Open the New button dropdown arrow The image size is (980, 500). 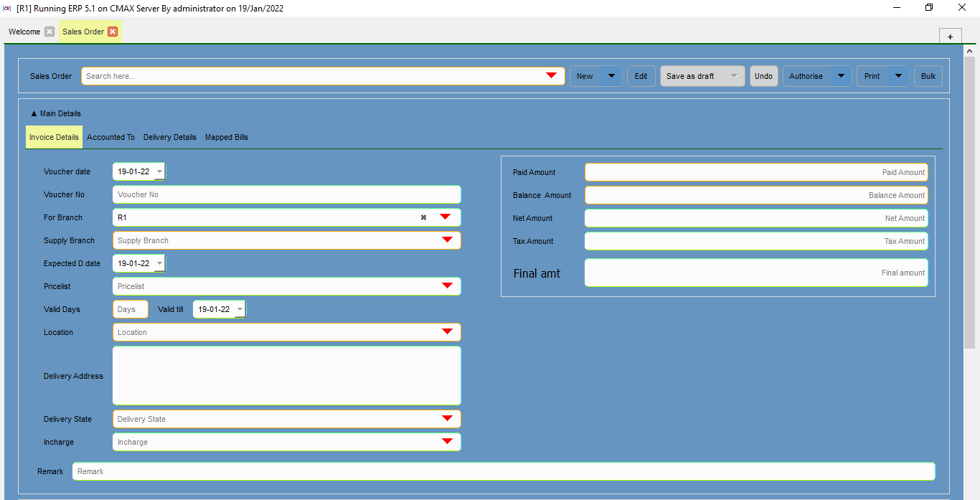click(611, 76)
